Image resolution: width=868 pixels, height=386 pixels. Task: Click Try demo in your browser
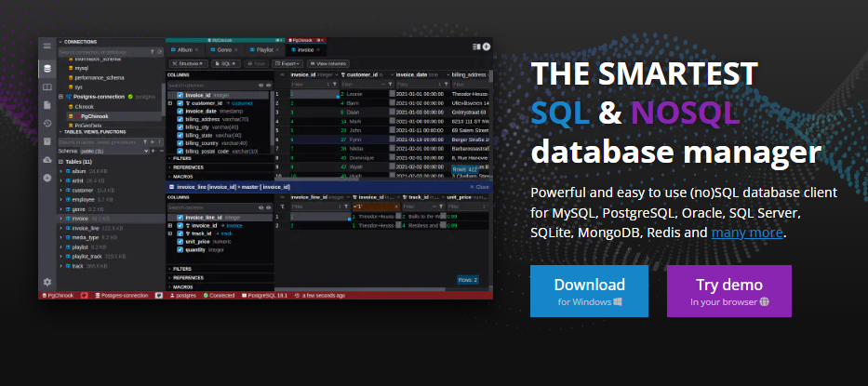click(729, 291)
